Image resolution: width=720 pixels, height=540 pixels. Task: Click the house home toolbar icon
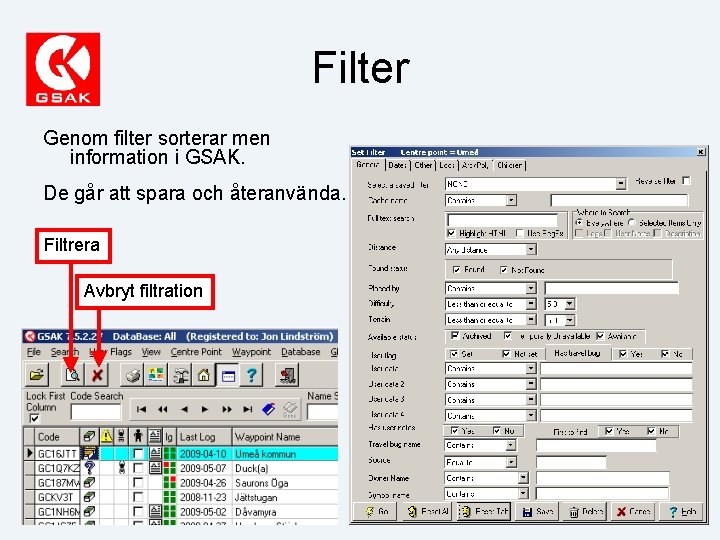204,375
